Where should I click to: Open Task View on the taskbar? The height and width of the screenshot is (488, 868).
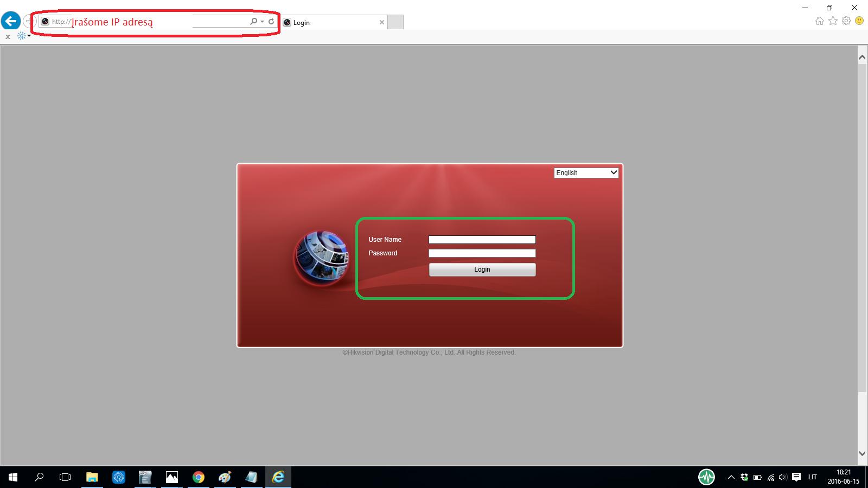click(65, 477)
